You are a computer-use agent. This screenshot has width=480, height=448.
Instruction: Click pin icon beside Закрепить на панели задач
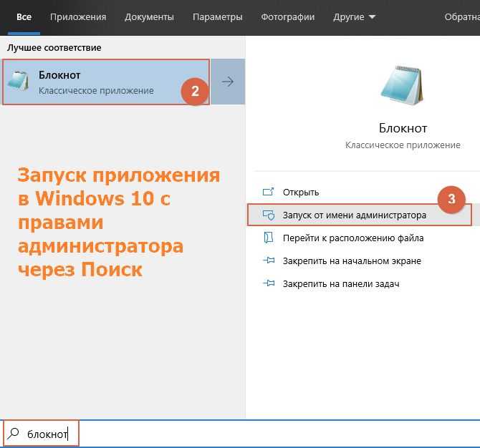[269, 283]
